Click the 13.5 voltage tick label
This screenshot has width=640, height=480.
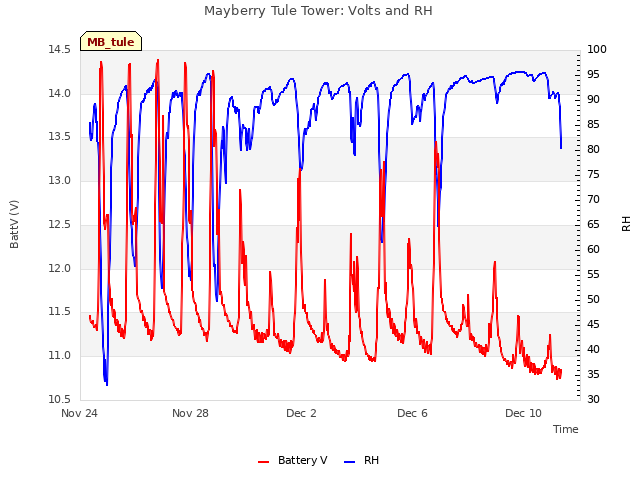tap(60, 137)
